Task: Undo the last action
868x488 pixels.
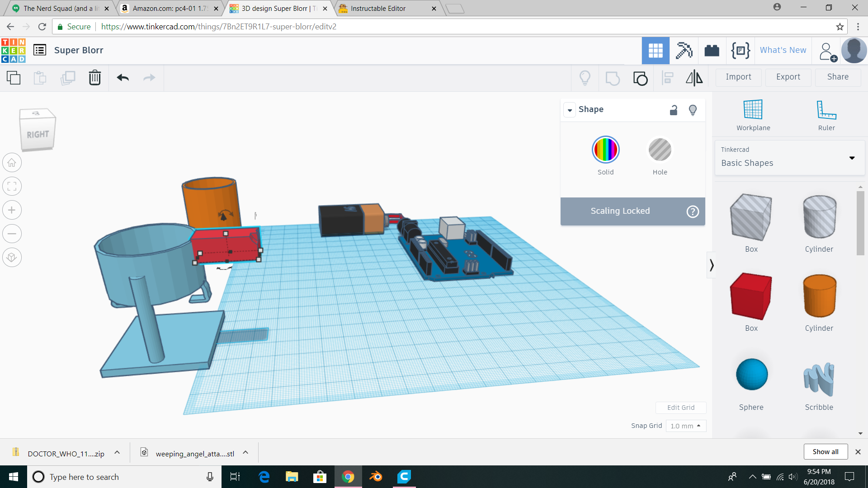Action: click(x=123, y=78)
